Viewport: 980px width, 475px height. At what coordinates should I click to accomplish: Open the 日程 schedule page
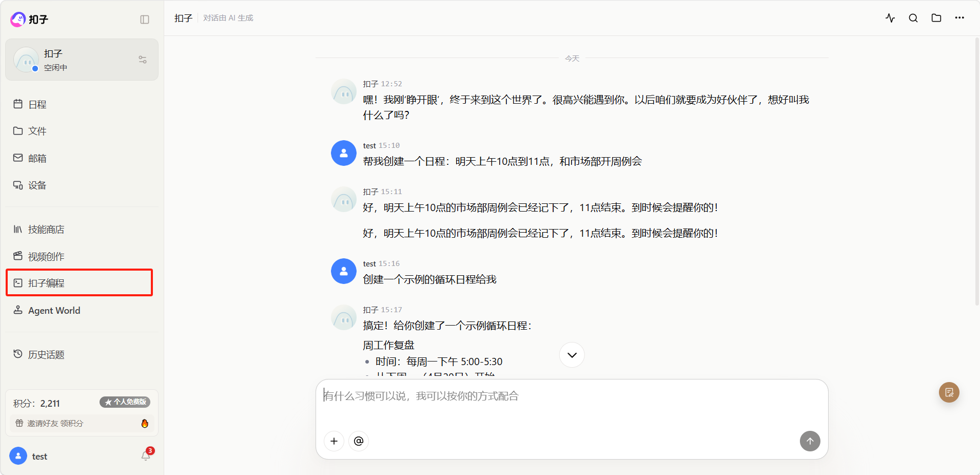[82, 104]
